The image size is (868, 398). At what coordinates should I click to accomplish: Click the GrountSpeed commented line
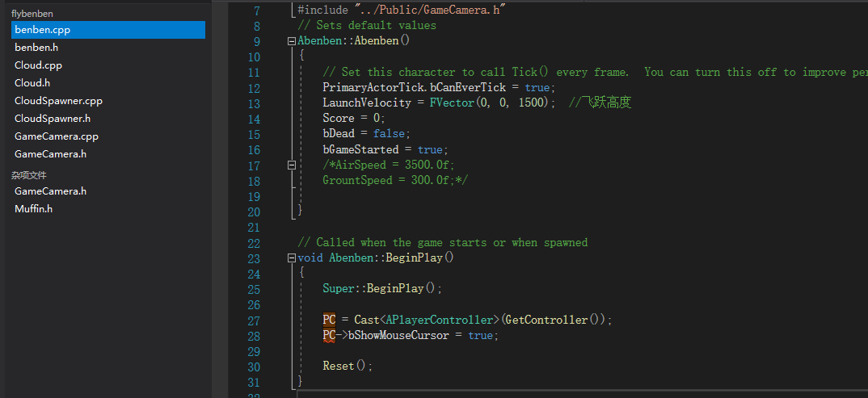[x=395, y=180]
